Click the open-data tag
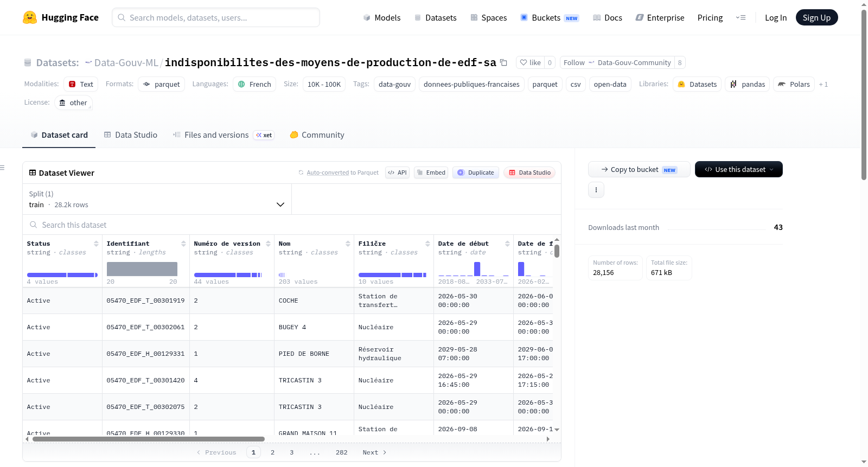Image resolution: width=868 pixels, height=467 pixels. [610, 84]
